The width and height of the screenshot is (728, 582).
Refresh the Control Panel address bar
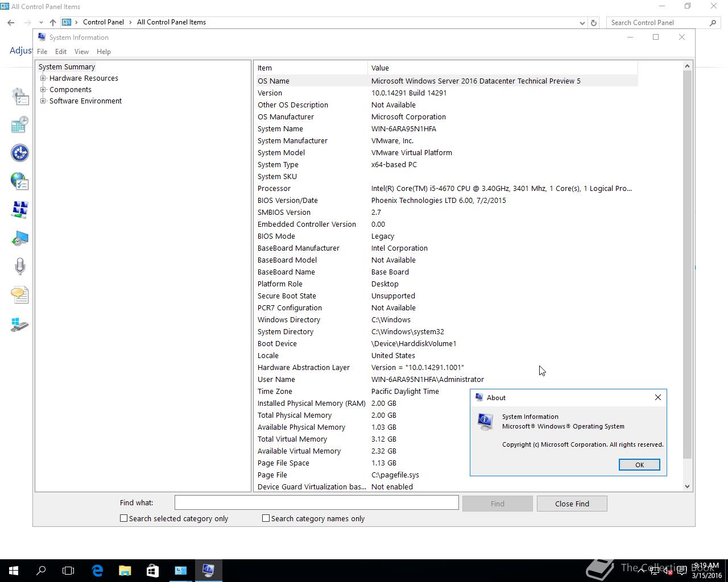594,23
